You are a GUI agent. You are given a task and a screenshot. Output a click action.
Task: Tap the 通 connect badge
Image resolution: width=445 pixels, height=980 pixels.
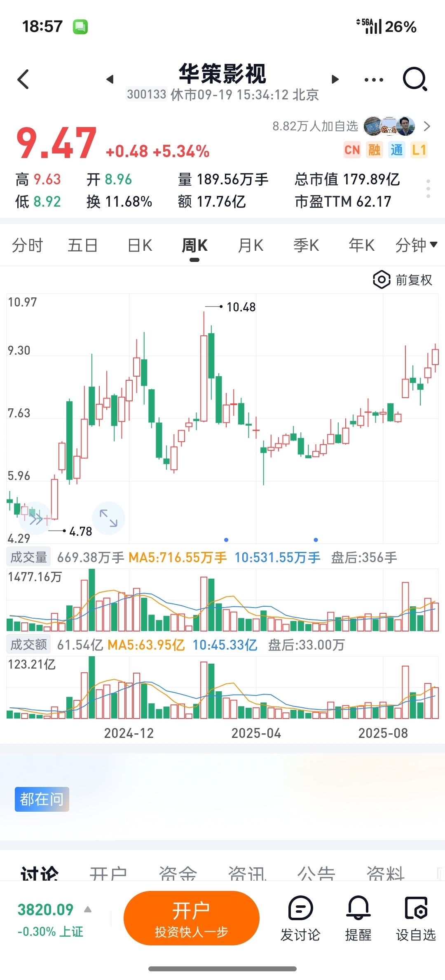coord(397,150)
